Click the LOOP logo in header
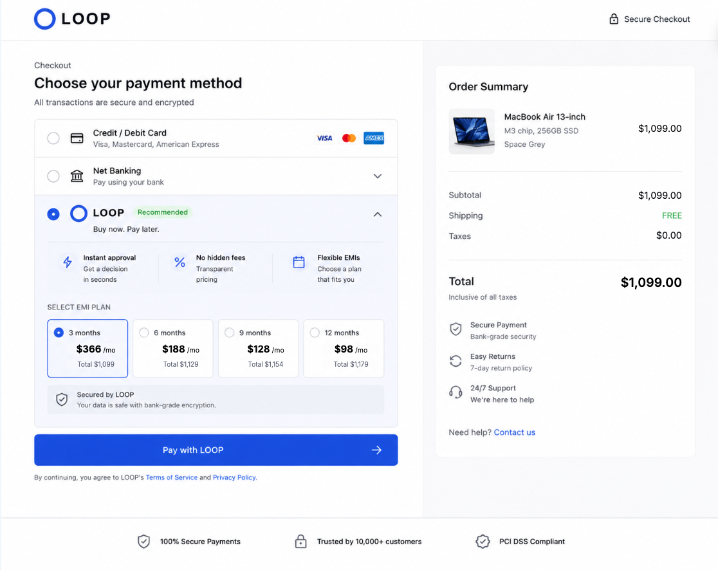This screenshot has height=588, width=718. [x=72, y=19]
